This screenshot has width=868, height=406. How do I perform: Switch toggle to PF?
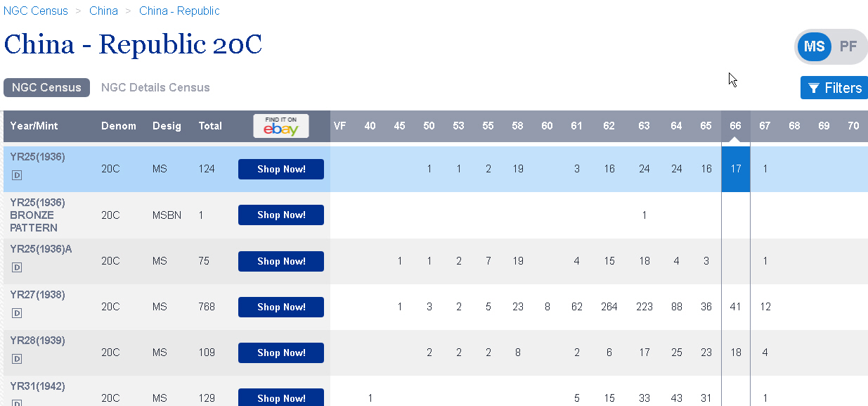pyautogui.click(x=848, y=46)
